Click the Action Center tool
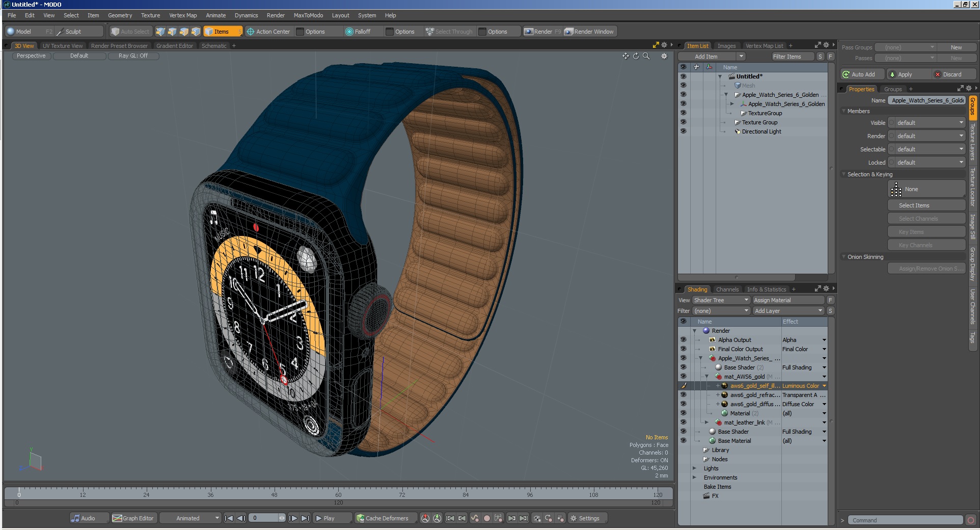The height and width of the screenshot is (530, 980). [268, 32]
